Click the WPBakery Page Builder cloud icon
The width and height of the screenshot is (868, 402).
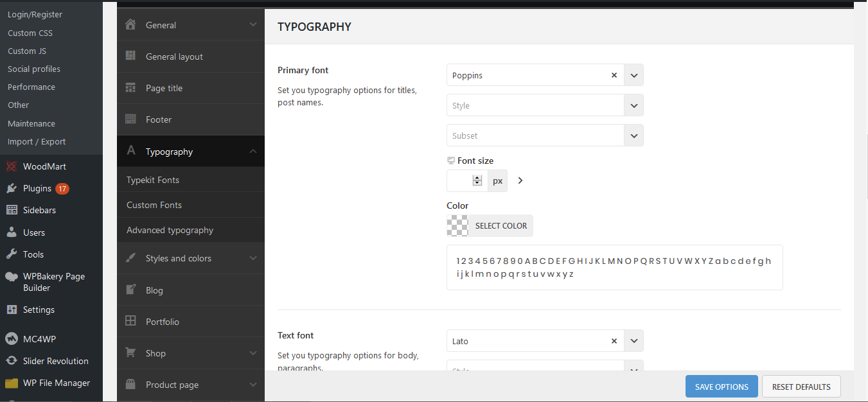point(12,277)
